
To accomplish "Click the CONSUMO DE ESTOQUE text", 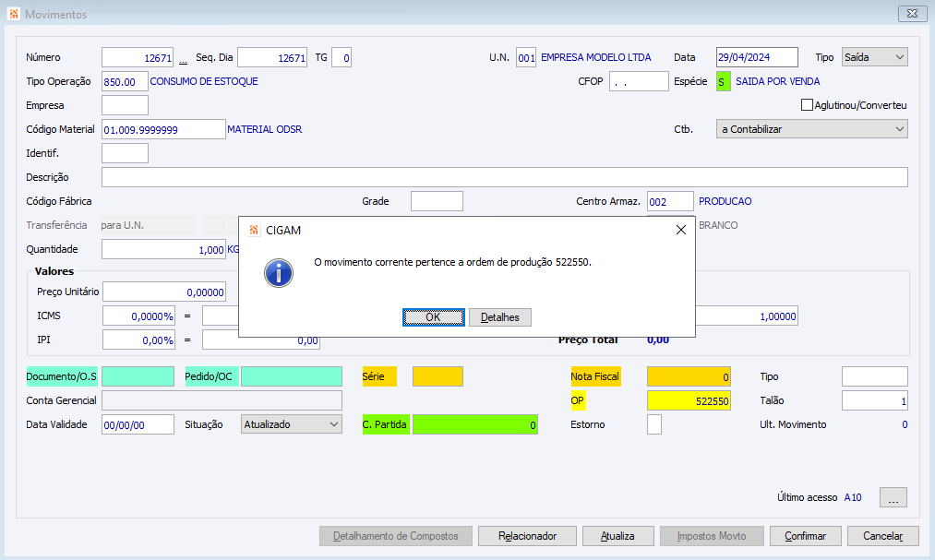I will (x=204, y=81).
